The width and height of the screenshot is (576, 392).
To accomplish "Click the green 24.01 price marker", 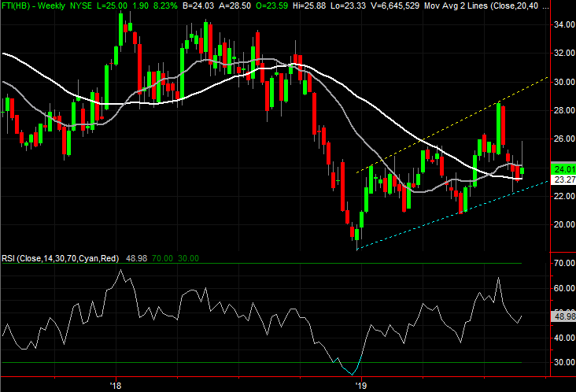I will pyautogui.click(x=563, y=169).
